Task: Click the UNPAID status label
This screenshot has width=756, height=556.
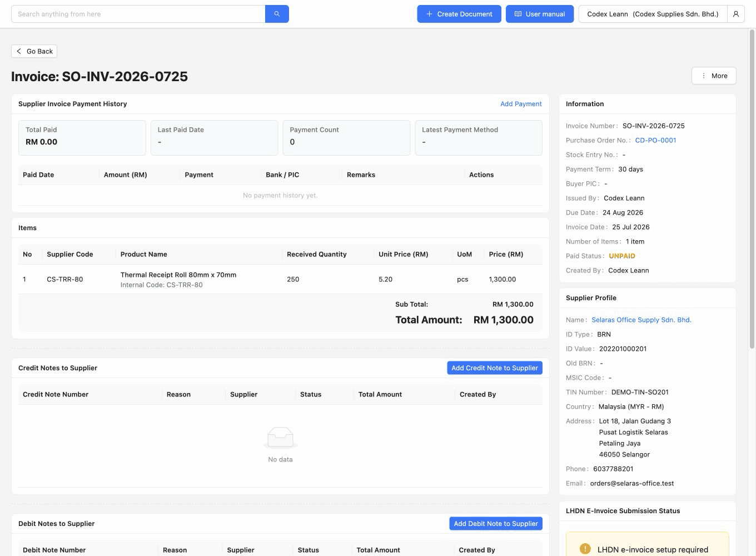Action: pyautogui.click(x=622, y=256)
